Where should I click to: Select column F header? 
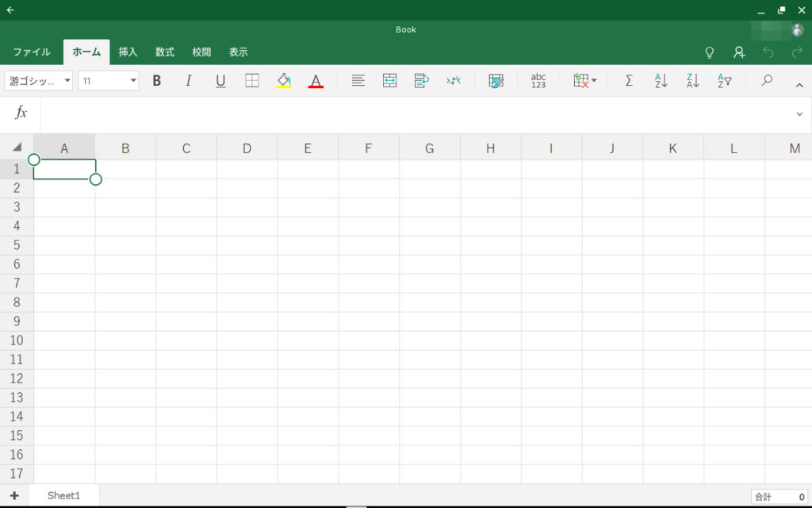pos(369,148)
